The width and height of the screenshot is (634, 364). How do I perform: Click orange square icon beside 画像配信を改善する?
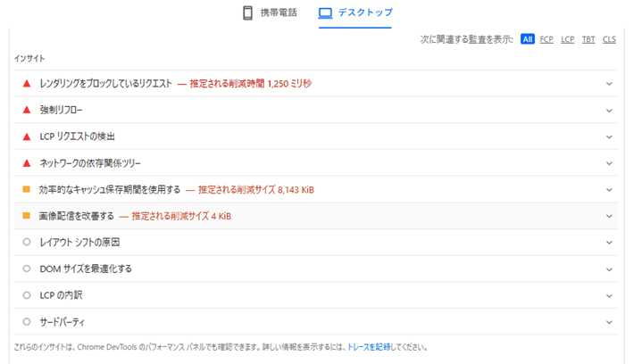click(x=27, y=216)
